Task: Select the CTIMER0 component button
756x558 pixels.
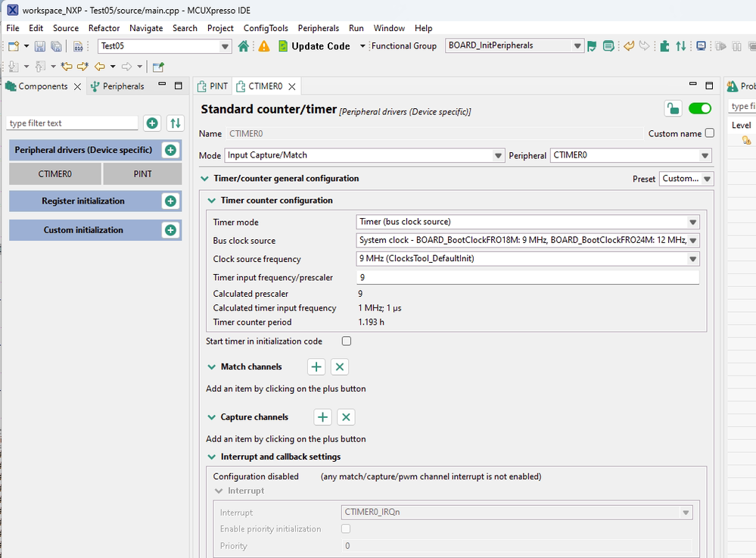Action: tap(55, 173)
